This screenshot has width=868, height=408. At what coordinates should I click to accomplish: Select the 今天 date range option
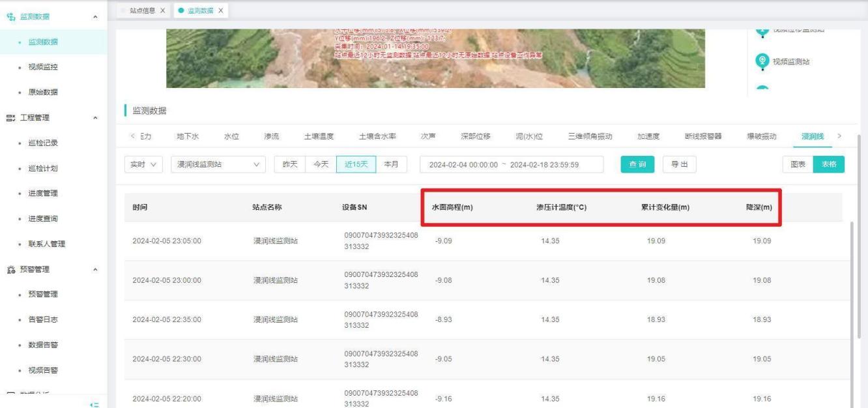[321, 165]
